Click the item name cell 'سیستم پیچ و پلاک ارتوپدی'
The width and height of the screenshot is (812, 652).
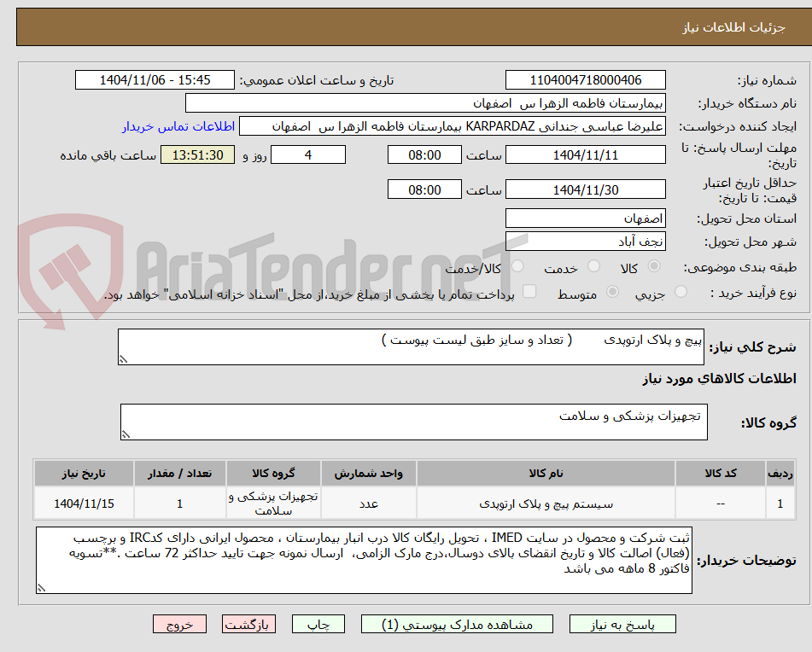(x=546, y=504)
